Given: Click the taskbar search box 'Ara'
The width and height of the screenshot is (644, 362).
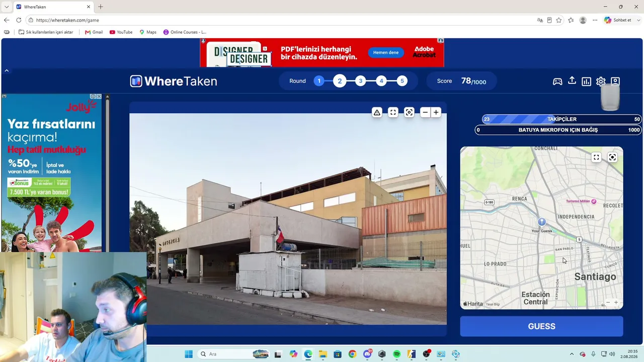Looking at the screenshot, I should coord(234,354).
